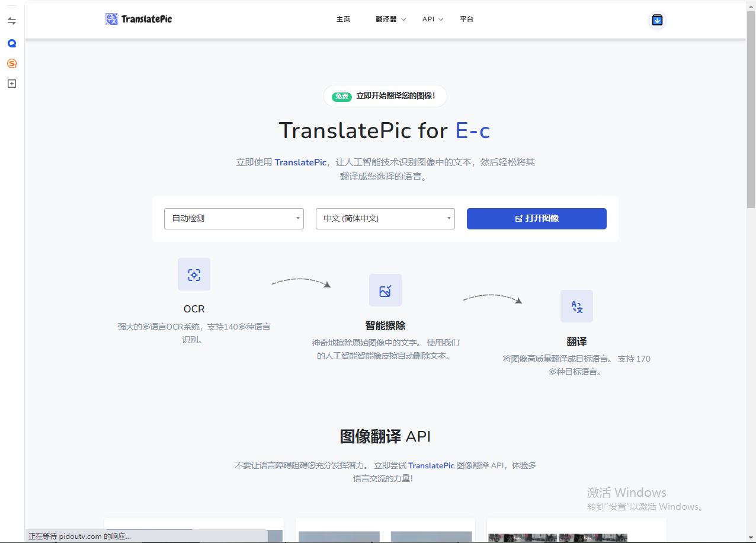
Task: Open the 平台 nav item
Action: point(467,20)
